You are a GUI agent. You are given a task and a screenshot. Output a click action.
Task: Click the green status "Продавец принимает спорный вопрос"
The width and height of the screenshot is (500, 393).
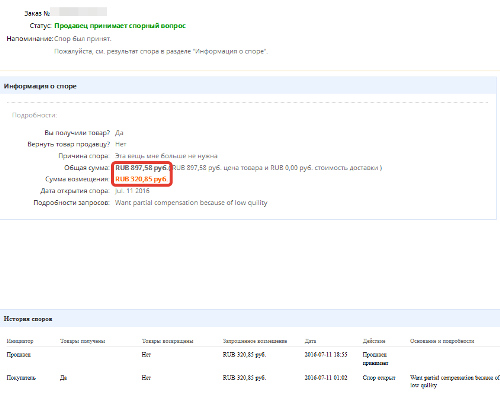pos(120,26)
